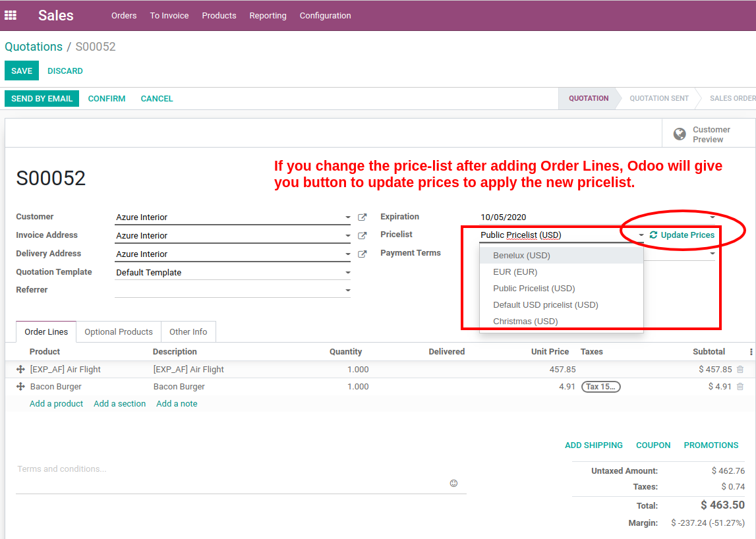Go back to Quotations breadcrumb
756x539 pixels.
[x=34, y=47]
